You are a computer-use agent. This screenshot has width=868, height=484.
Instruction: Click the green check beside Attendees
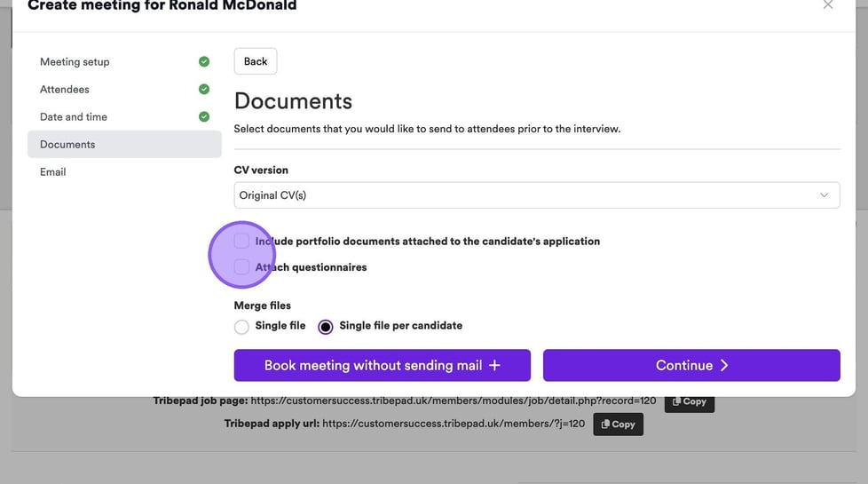pos(204,90)
